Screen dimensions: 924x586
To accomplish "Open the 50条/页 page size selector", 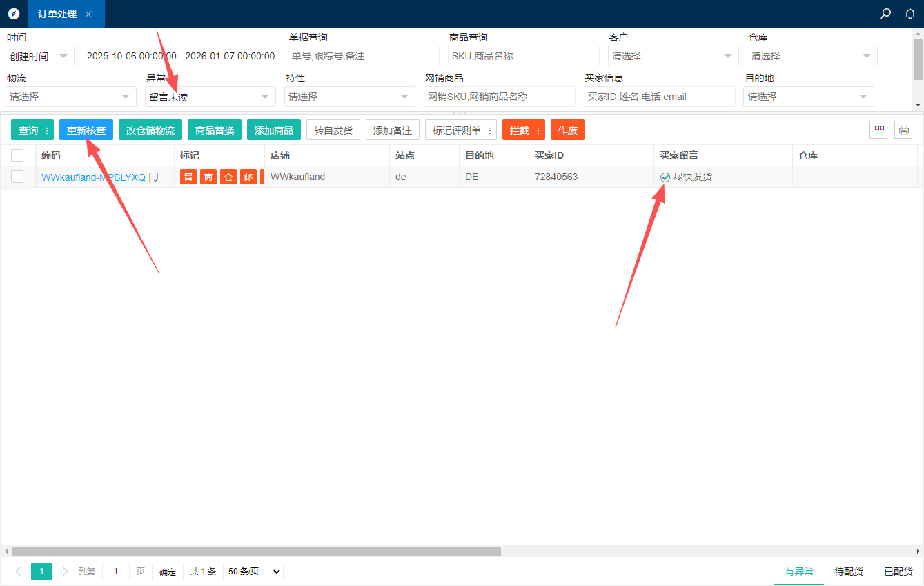I will point(253,572).
